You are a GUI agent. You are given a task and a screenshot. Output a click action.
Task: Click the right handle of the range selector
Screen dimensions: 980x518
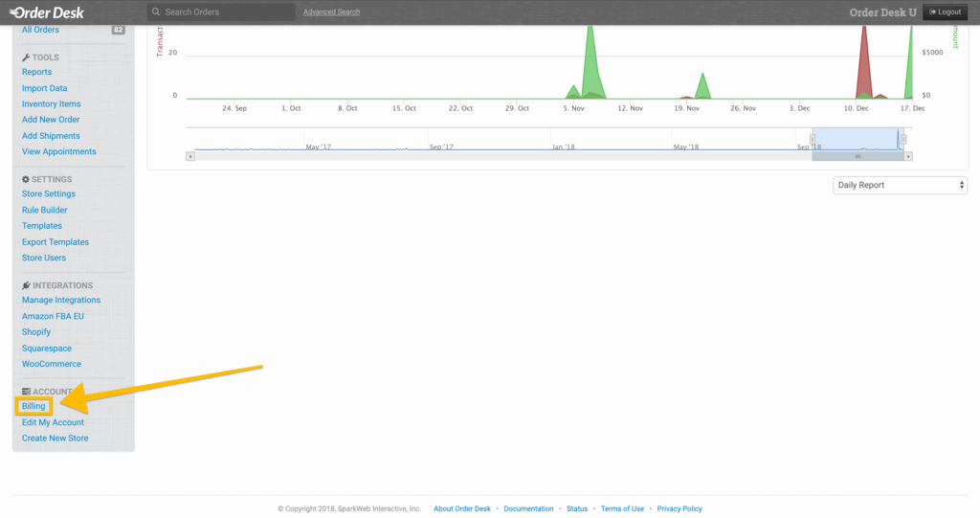coord(902,139)
